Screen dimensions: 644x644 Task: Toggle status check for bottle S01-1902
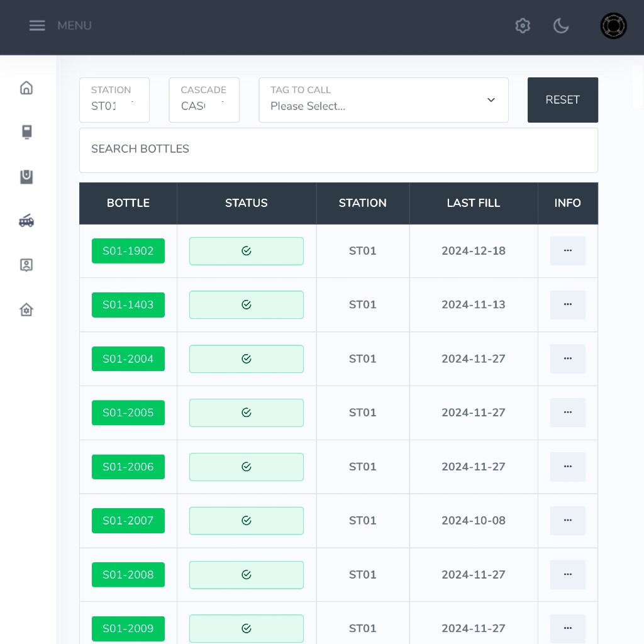pos(246,251)
